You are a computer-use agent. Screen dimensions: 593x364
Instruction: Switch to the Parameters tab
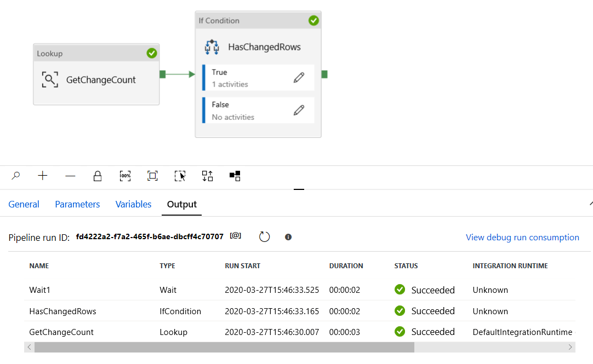[x=77, y=204]
